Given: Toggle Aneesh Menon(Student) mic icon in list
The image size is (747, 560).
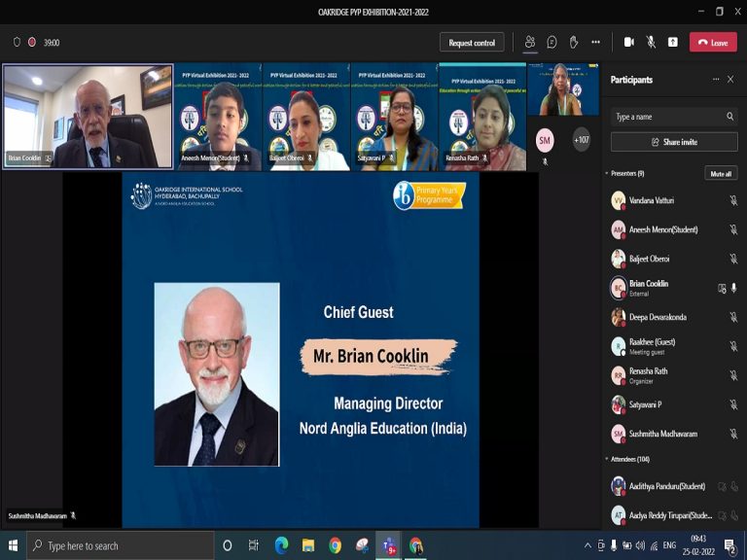Looking at the screenshot, I should pos(733,229).
